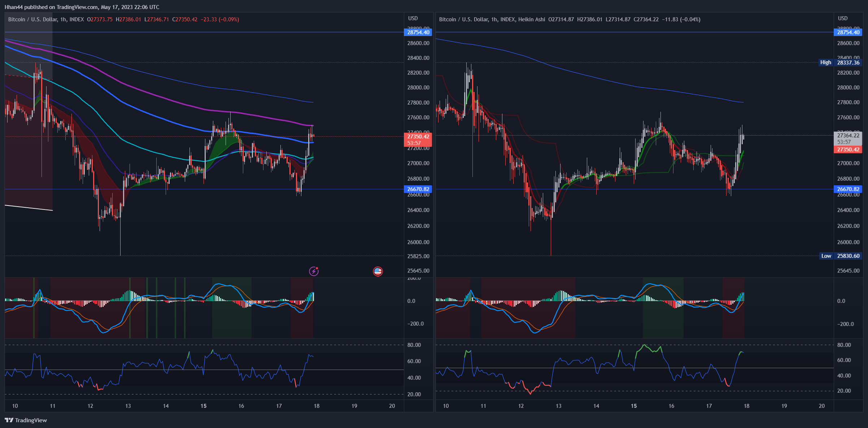Click right chart change value −11.83 (−0.04%)
The width and height of the screenshot is (868, 428).
pyautogui.click(x=681, y=19)
